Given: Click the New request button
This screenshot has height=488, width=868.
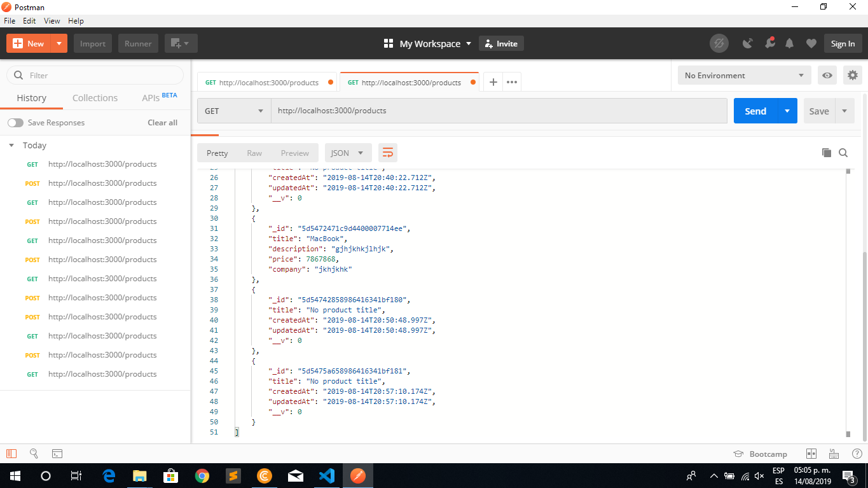Looking at the screenshot, I should point(29,43).
